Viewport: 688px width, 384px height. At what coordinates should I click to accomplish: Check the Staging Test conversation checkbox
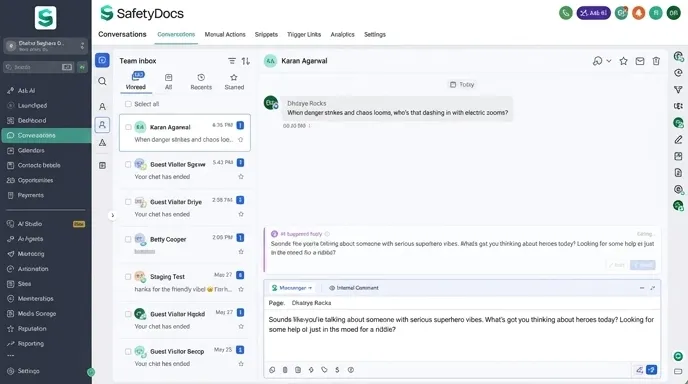point(128,276)
